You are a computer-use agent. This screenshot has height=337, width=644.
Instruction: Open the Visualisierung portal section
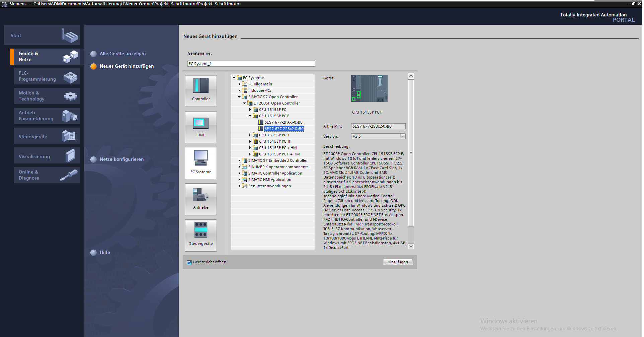click(47, 156)
